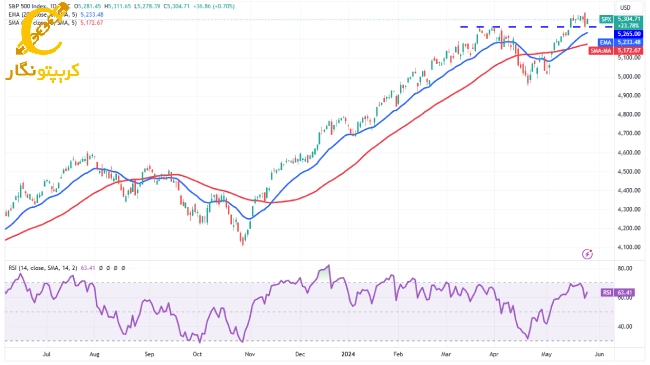Click the 2024 label on time axis
The height and width of the screenshot is (365, 650).
click(x=348, y=354)
